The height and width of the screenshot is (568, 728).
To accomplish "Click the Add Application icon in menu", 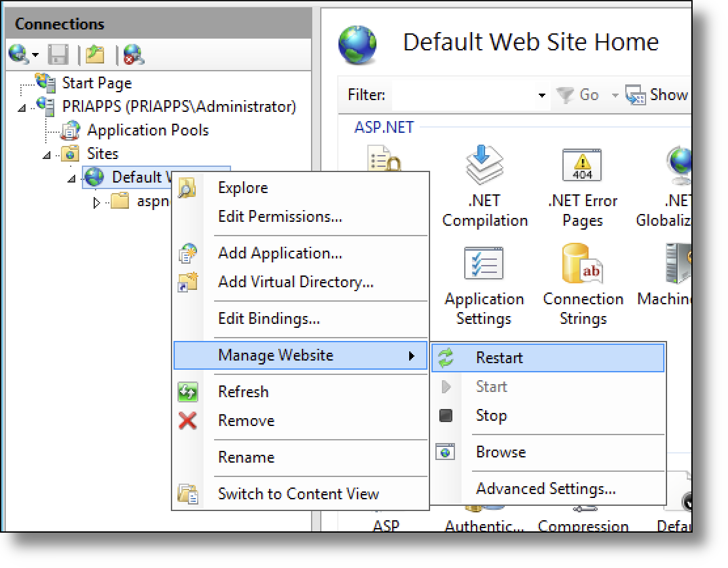I will (x=188, y=253).
